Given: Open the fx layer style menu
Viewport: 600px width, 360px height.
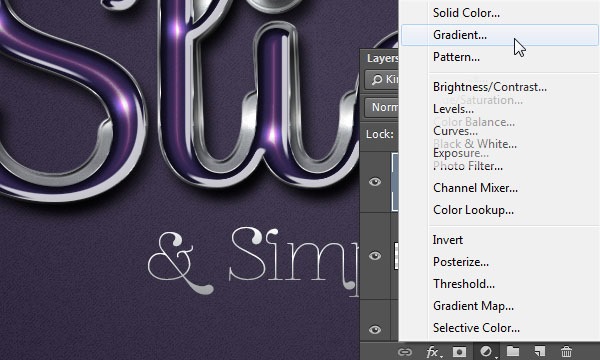Looking at the screenshot, I should click(434, 352).
